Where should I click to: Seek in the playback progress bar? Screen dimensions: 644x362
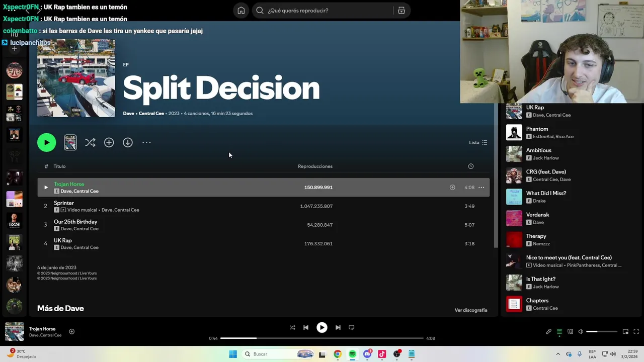[x=322, y=338]
